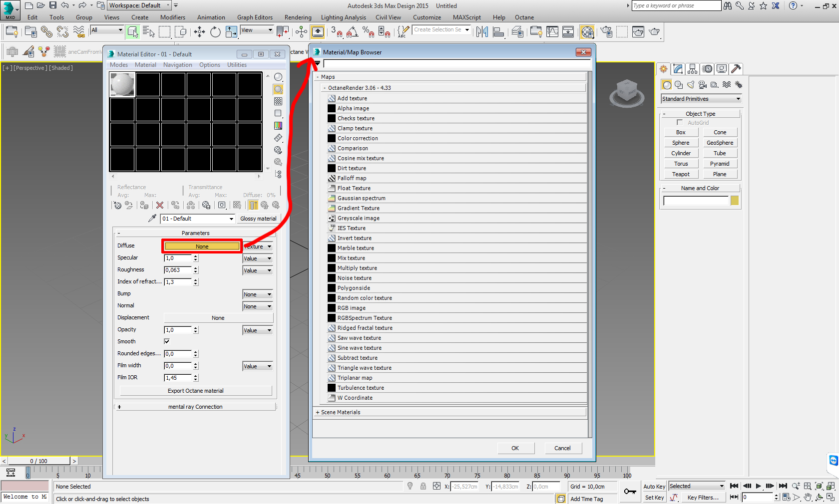Screen dimensions: 839x504
Task: Expand the Scene Materials group
Action: pos(318,412)
